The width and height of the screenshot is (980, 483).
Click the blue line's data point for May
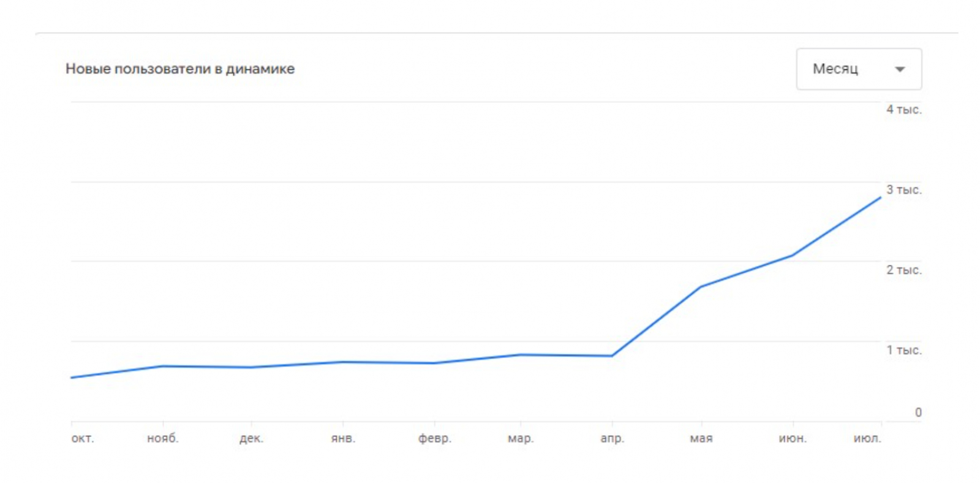point(701,287)
